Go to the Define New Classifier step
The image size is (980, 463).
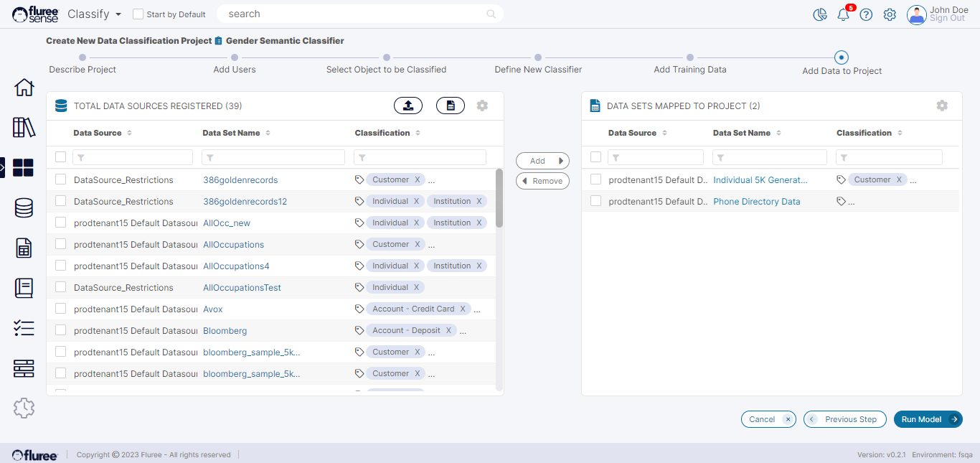pos(538,57)
